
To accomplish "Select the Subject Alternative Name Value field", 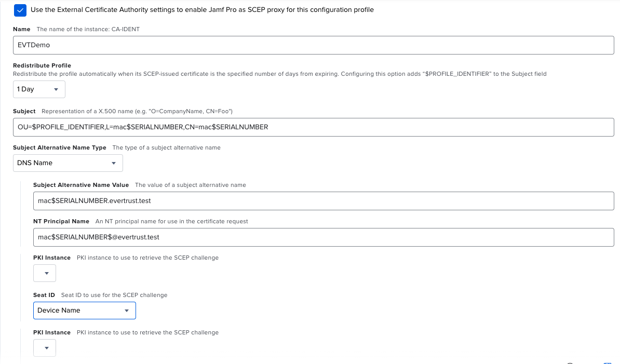I will click(322, 200).
